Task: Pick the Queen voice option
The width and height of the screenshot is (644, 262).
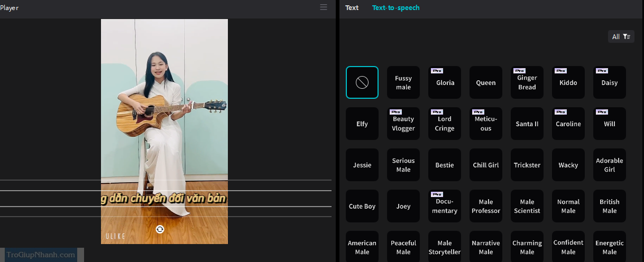Action: click(x=486, y=82)
